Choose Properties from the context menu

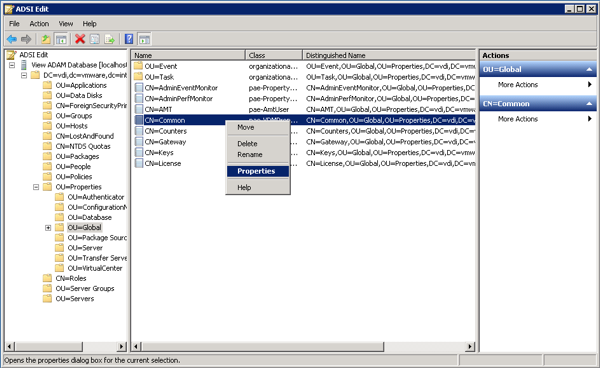click(258, 171)
